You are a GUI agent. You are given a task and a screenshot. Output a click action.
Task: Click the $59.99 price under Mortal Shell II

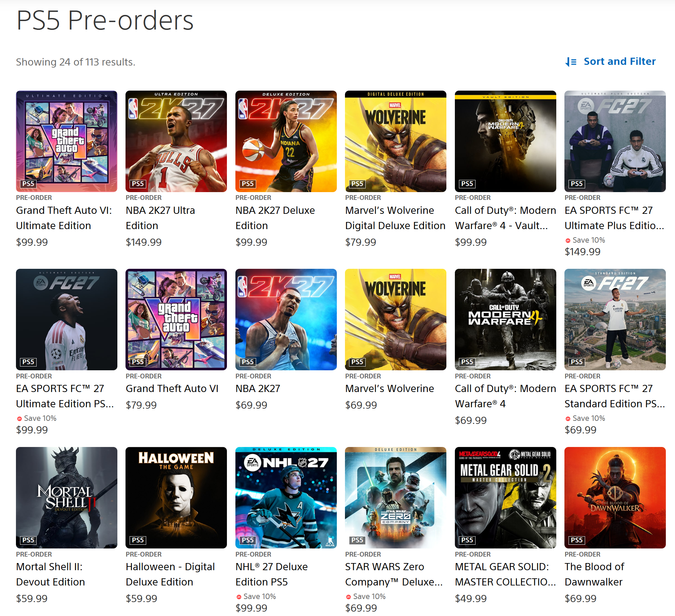32,599
